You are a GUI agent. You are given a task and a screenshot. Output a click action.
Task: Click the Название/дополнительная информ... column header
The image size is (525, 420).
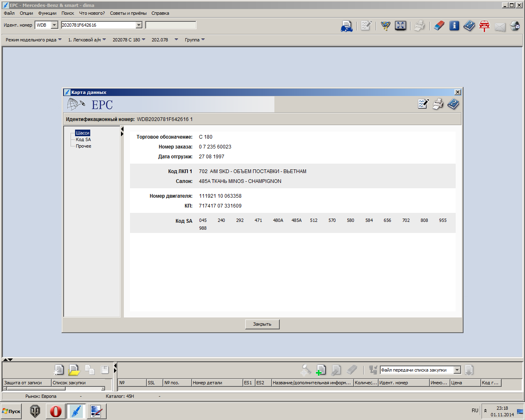click(x=312, y=383)
